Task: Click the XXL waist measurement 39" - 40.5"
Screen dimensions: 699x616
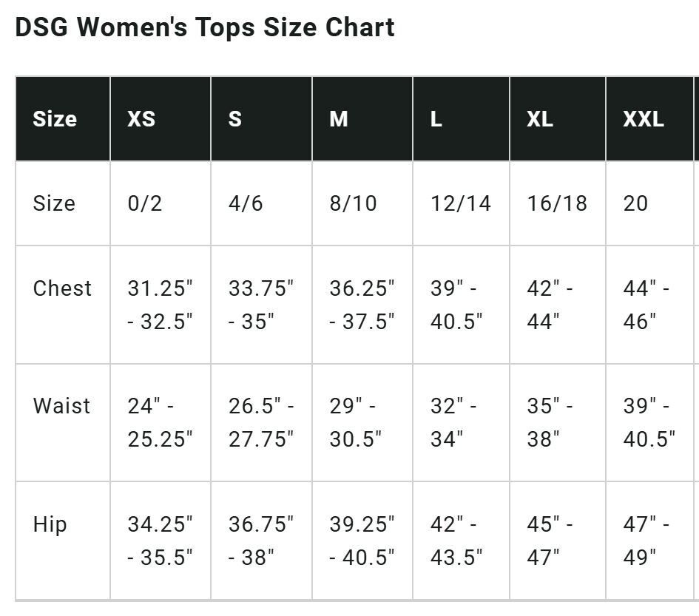Action: [x=649, y=422]
